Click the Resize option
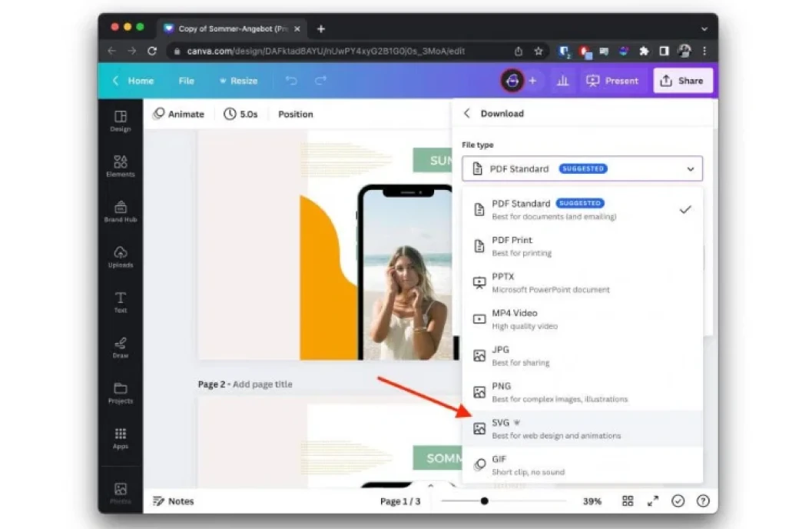 [238, 81]
